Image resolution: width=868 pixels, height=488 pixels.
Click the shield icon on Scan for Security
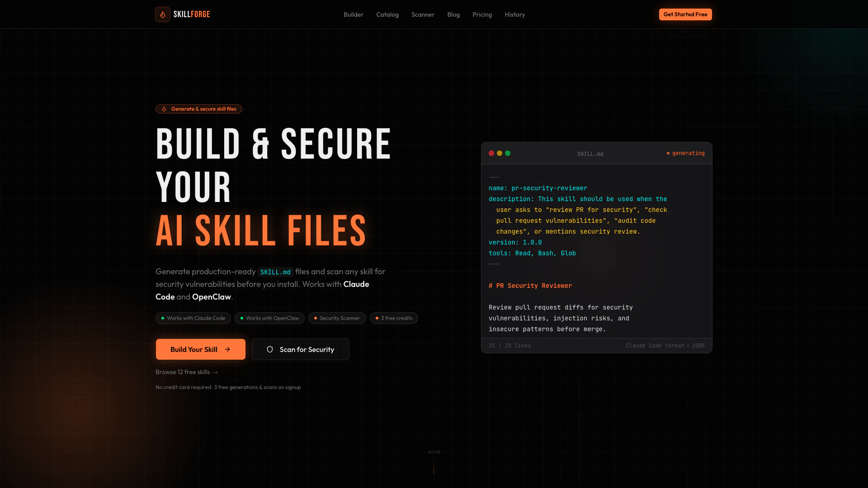tap(270, 349)
